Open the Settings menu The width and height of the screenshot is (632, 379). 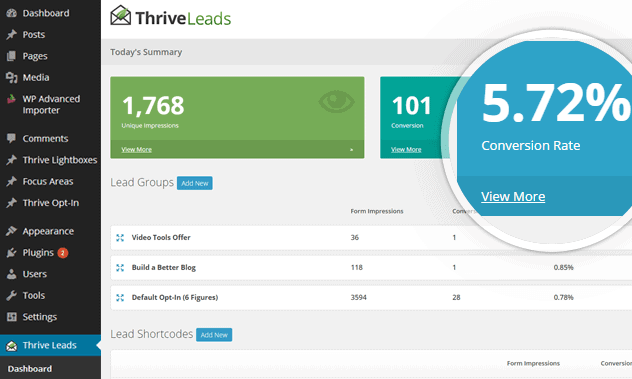tap(40, 317)
